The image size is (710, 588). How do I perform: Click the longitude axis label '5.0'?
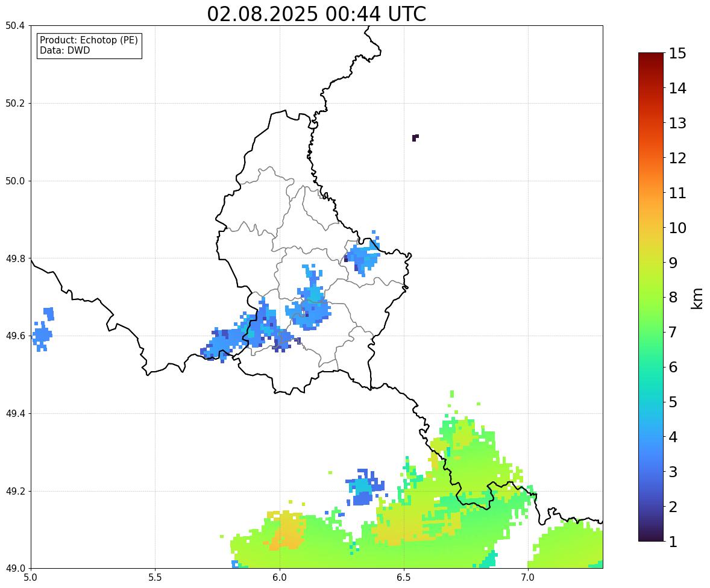[31, 578]
